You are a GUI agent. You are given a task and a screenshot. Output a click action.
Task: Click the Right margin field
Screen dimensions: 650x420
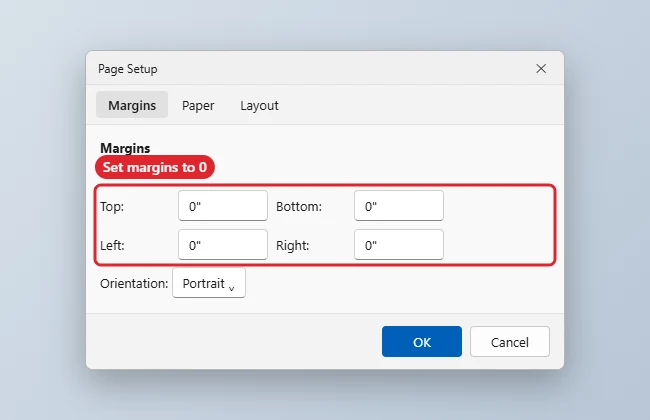(x=399, y=245)
